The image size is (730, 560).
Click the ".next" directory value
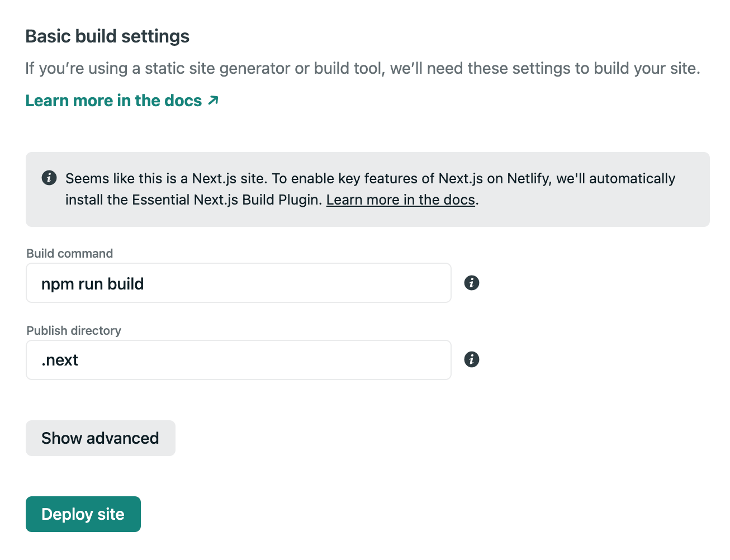click(60, 360)
